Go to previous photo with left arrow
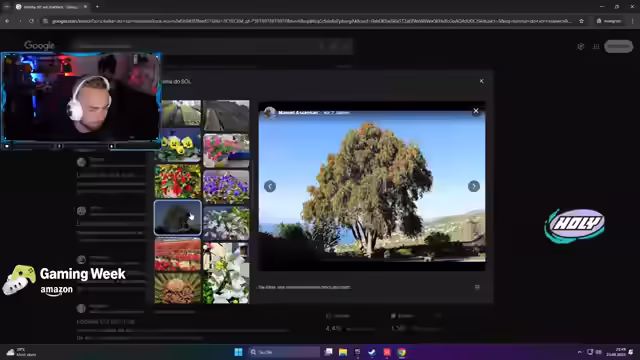 [x=270, y=186]
